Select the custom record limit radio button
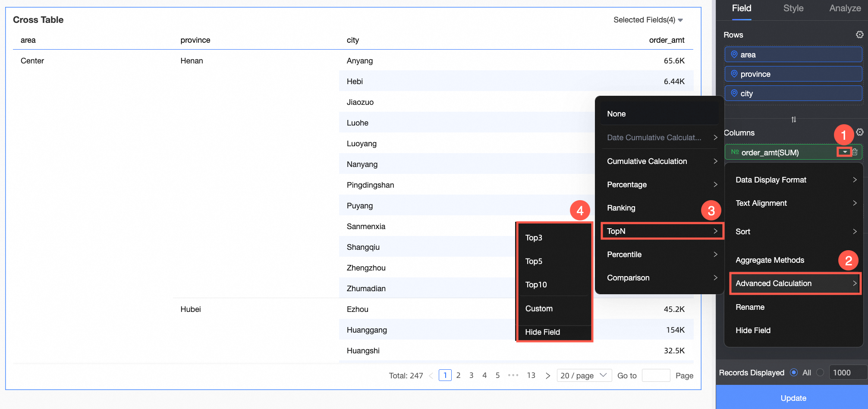This screenshot has width=868, height=409. pyautogui.click(x=820, y=372)
